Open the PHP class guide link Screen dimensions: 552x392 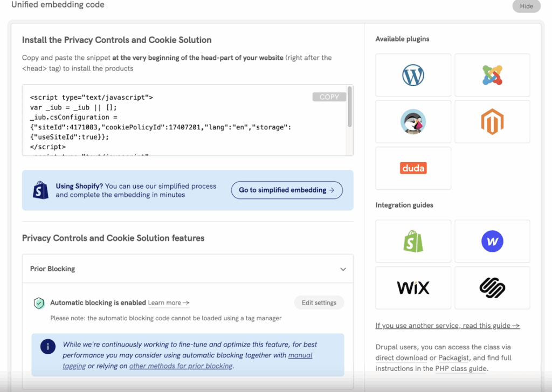coord(461,368)
